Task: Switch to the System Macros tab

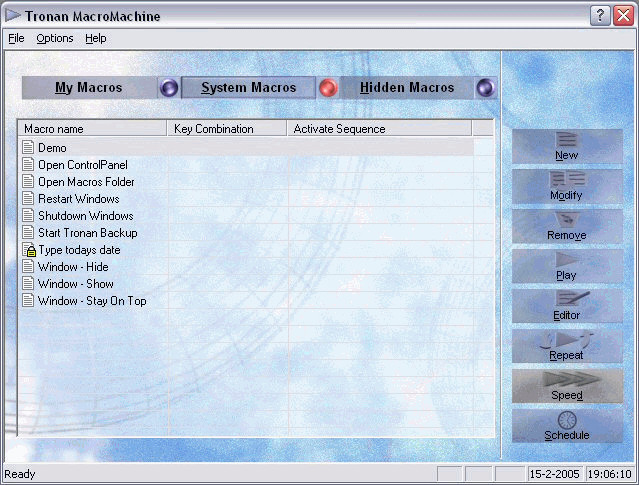Action: 248,88
